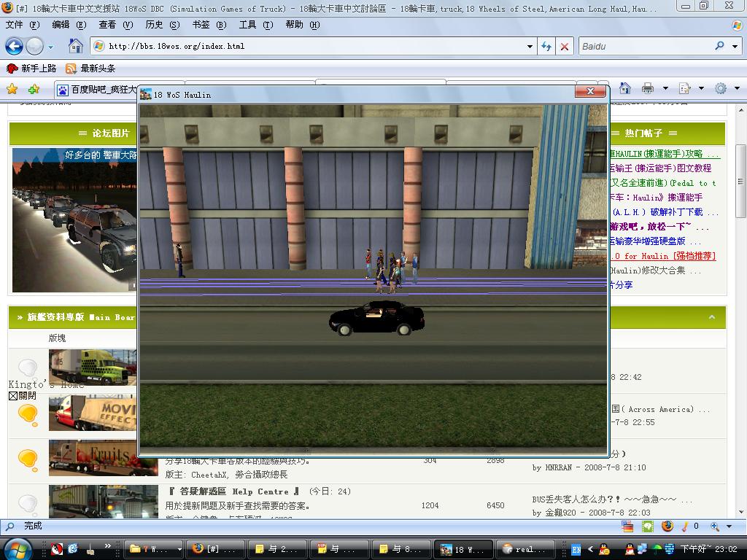The image size is (747, 560).
Task: Click the favorites star icon
Action: 12,89
